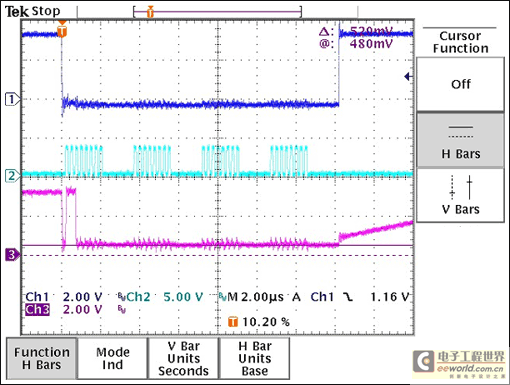Select the V Bars cursor option
The image size is (510, 385).
coord(460,195)
